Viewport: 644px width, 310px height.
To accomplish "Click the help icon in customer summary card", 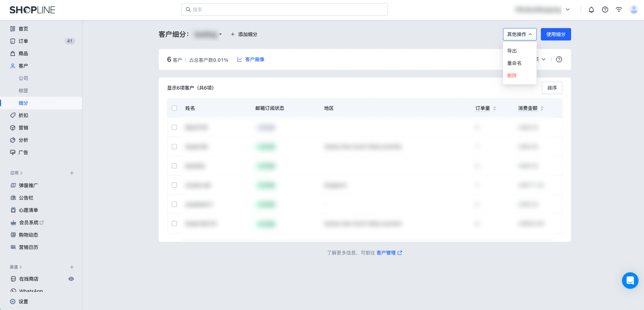I will (559, 59).
